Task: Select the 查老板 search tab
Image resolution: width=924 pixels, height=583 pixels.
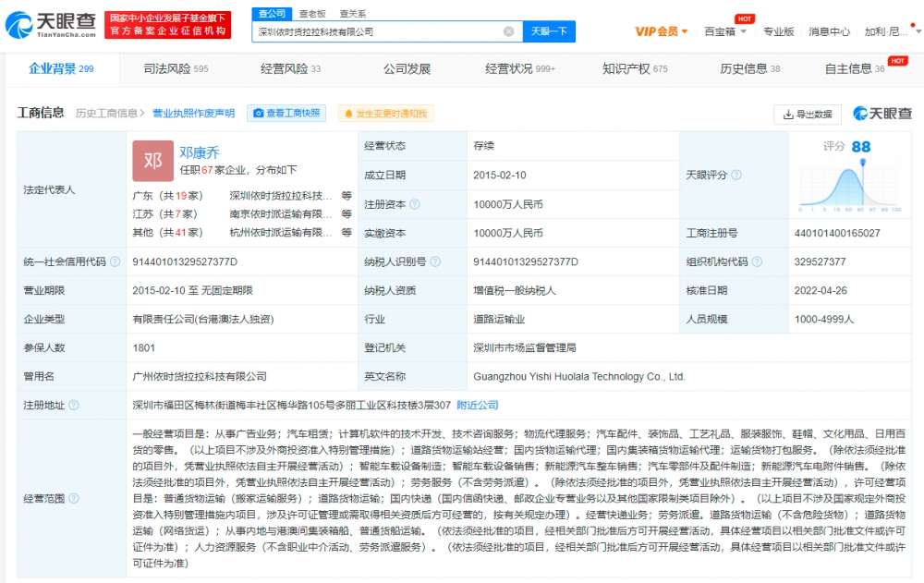Action: click(x=312, y=14)
